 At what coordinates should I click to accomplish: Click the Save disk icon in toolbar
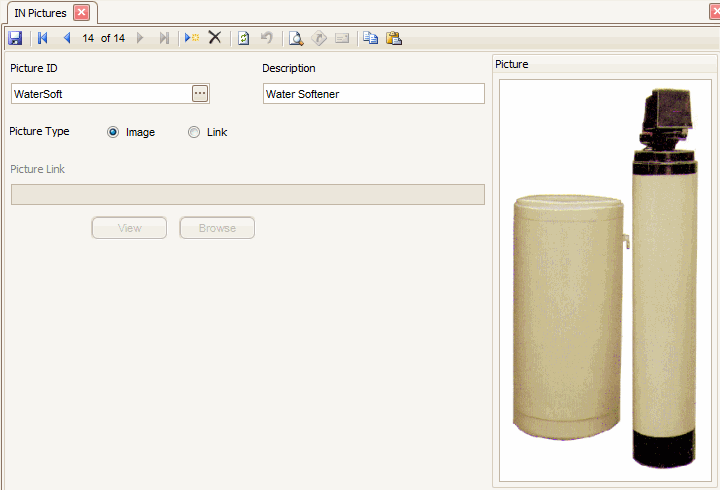tap(15, 38)
